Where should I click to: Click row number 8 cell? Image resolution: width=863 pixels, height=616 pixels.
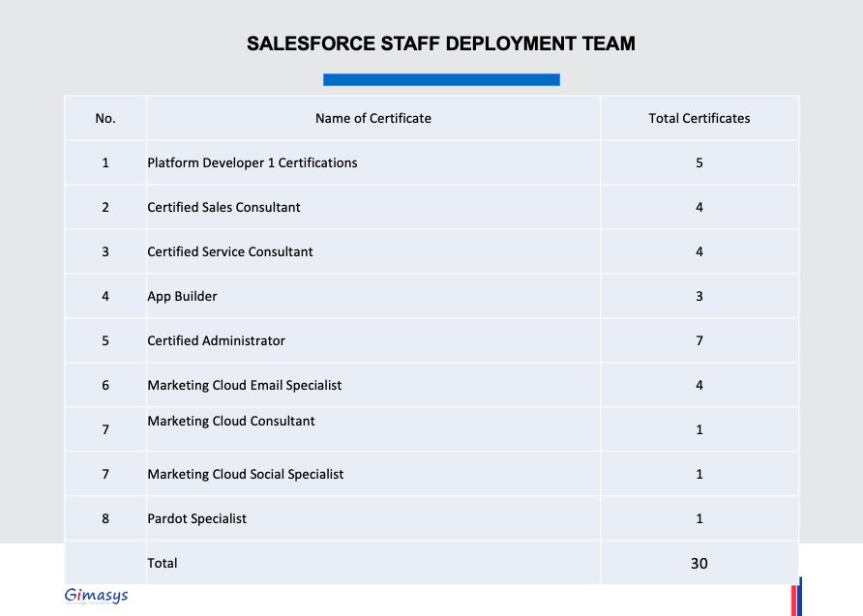click(x=105, y=518)
